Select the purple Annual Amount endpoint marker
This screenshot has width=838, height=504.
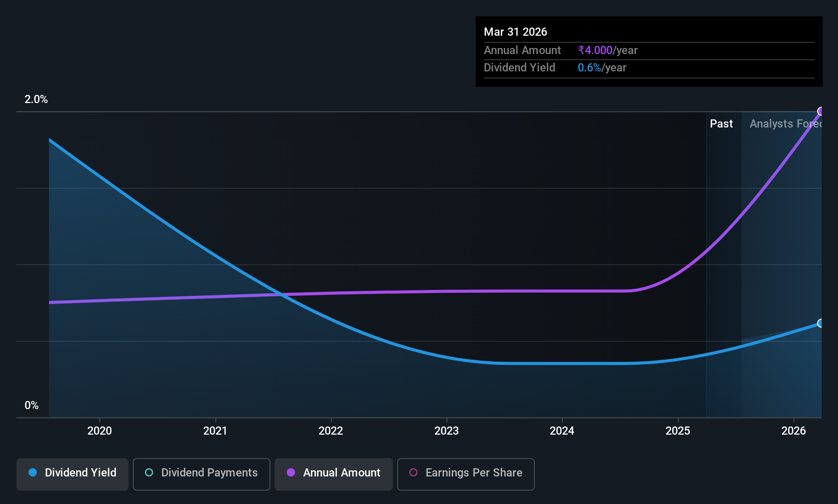click(821, 111)
